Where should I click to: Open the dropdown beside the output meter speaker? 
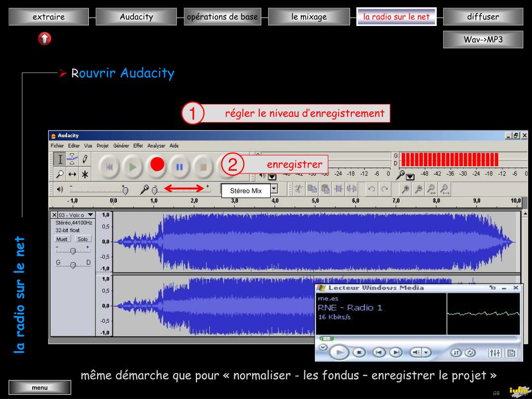click(x=272, y=177)
